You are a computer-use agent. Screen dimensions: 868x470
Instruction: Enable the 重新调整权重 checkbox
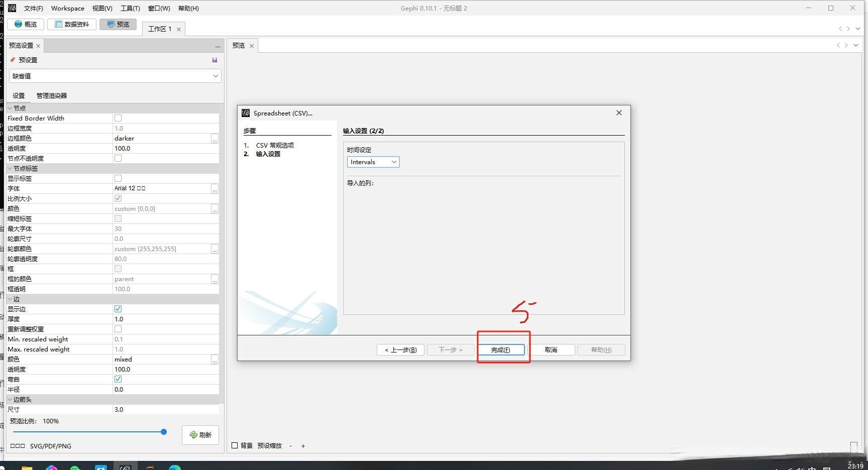[x=118, y=329]
